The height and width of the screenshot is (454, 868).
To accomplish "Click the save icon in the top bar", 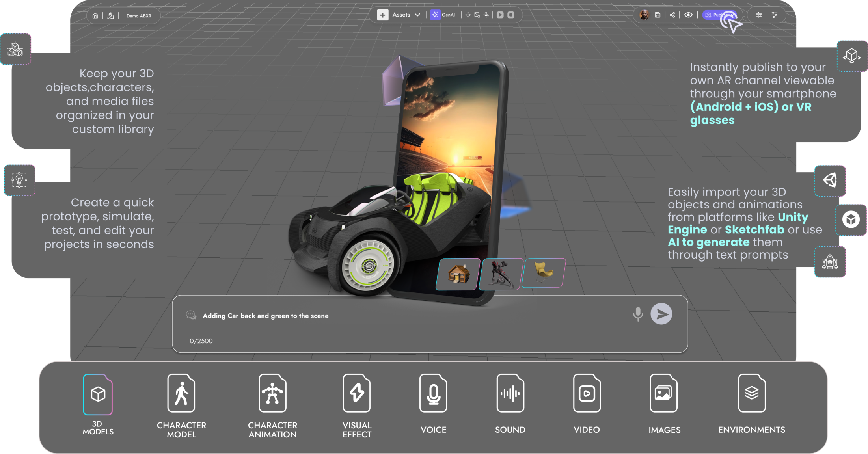I will click(x=658, y=15).
